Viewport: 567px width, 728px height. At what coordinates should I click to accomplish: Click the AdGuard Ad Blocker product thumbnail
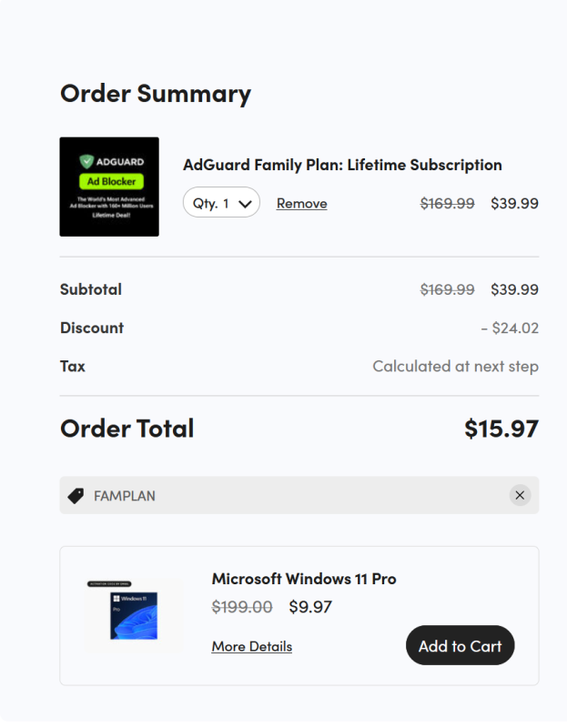point(109,187)
